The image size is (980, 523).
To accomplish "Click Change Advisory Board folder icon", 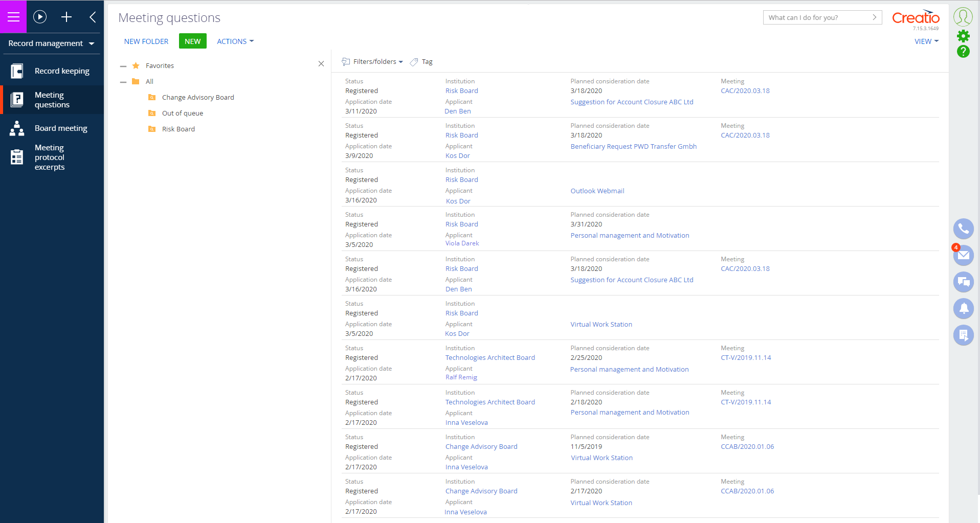I will [152, 97].
